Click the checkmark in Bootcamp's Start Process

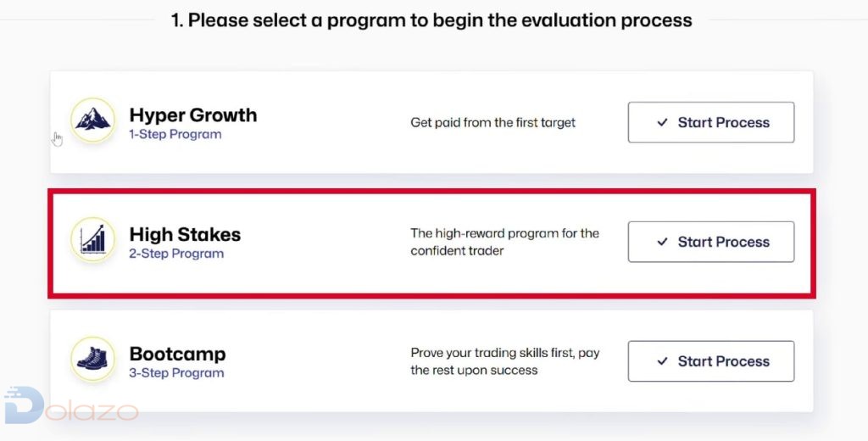click(x=662, y=361)
